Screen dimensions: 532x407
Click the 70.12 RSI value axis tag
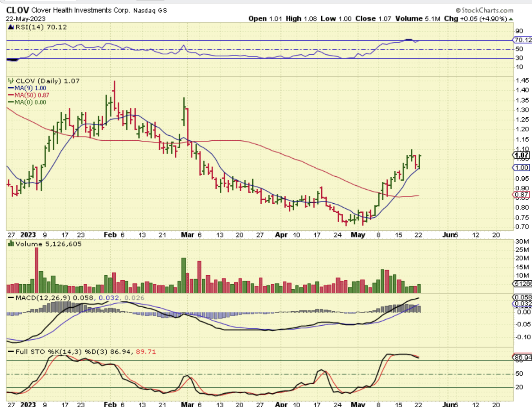coord(523,40)
